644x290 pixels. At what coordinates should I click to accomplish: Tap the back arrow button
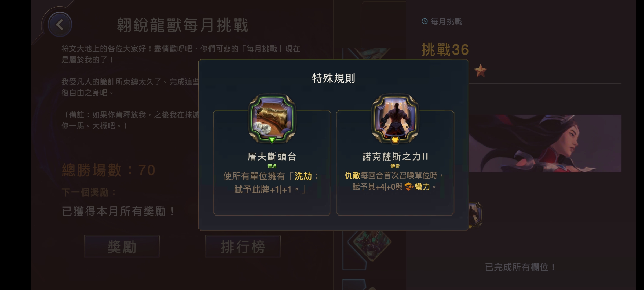60,24
